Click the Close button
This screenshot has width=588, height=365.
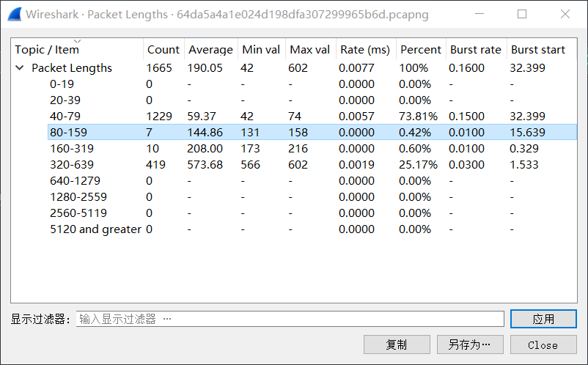click(543, 344)
